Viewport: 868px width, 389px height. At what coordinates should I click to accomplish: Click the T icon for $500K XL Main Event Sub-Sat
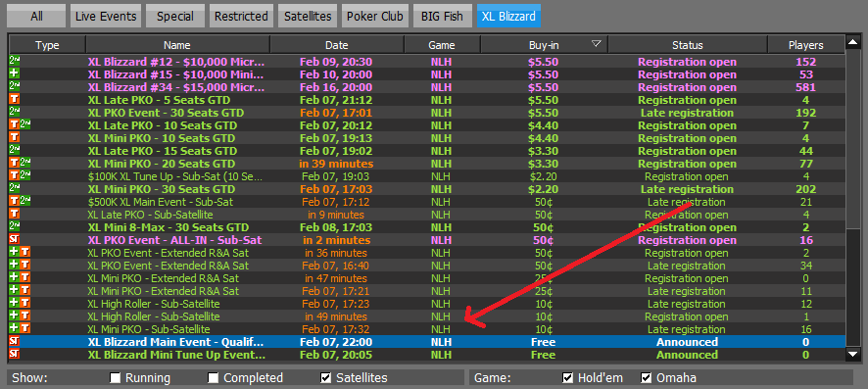[x=15, y=202]
